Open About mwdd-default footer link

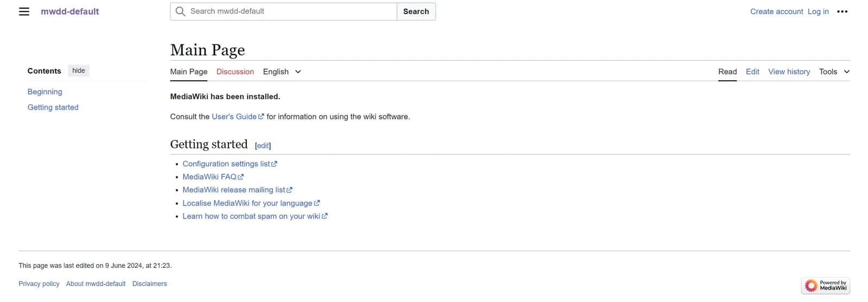click(x=96, y=284)
